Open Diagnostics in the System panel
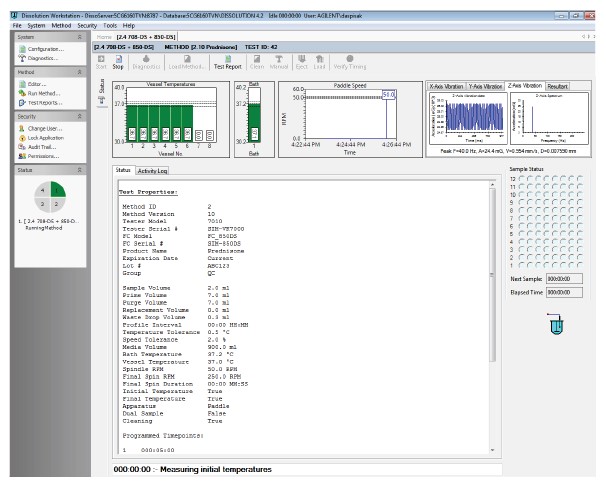Viewport: 606px width, 484px height. (x=39, y=58)
